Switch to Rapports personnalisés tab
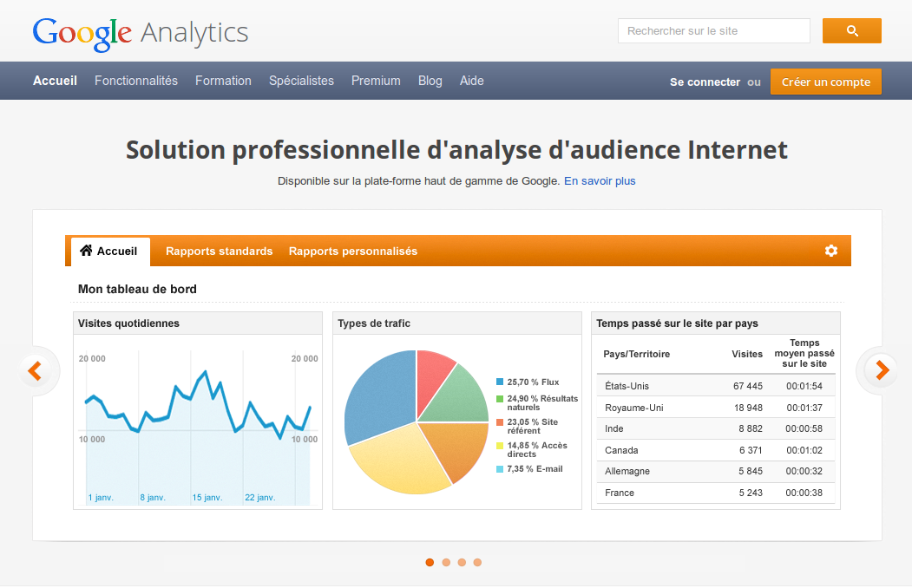This screenshot has width=912, height=588. [x=353, y=251]
